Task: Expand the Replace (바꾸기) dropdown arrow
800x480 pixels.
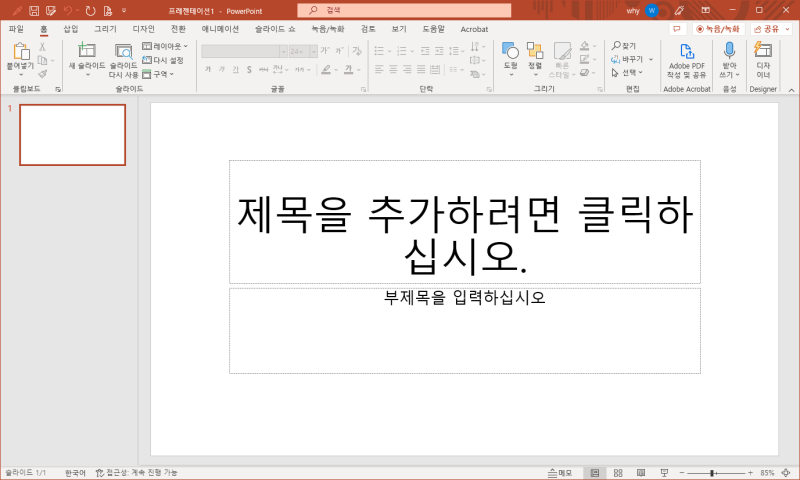Action: [651, 59]
